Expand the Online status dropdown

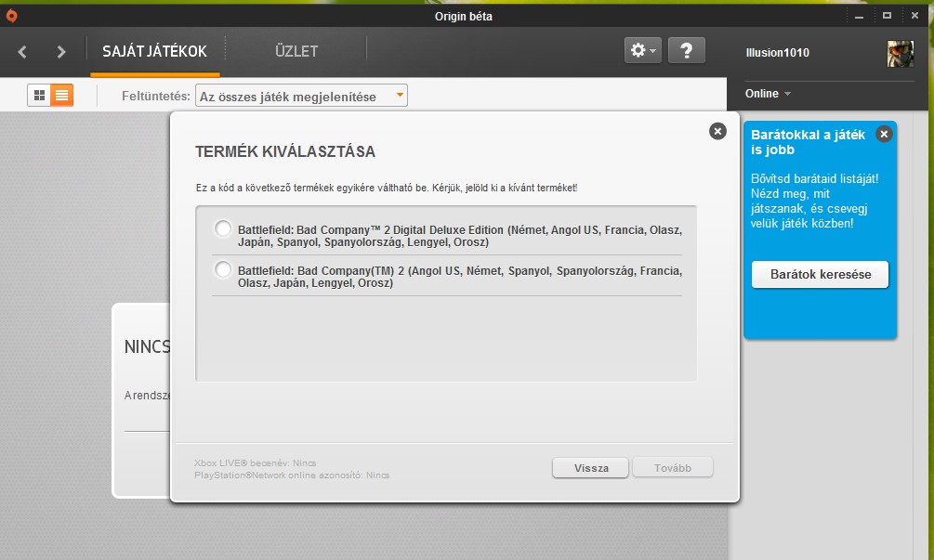tap(768, 94)
